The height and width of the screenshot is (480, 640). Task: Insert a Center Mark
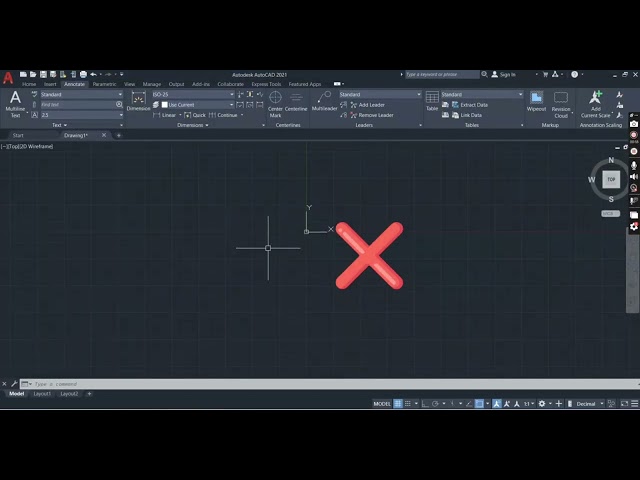pos(275,104)
